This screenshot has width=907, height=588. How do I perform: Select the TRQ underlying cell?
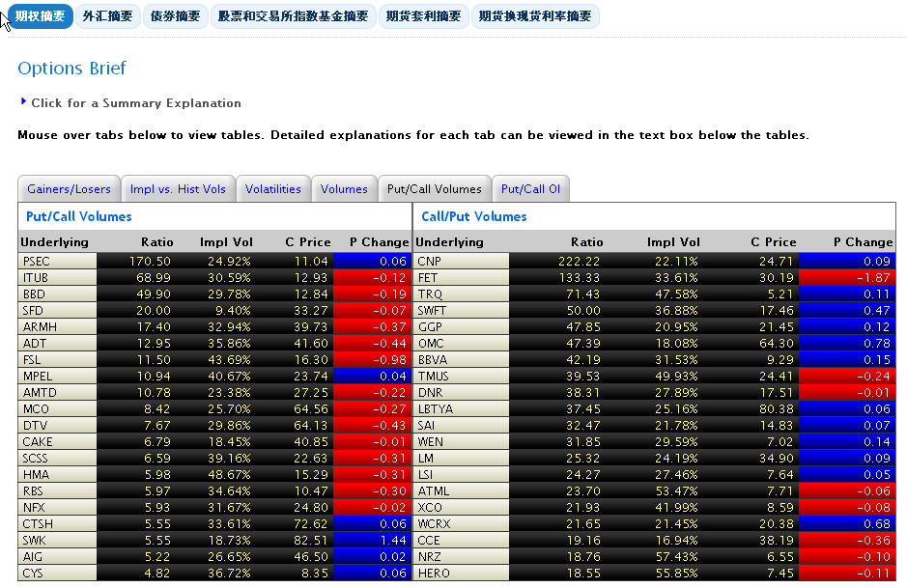click(461, 294)
